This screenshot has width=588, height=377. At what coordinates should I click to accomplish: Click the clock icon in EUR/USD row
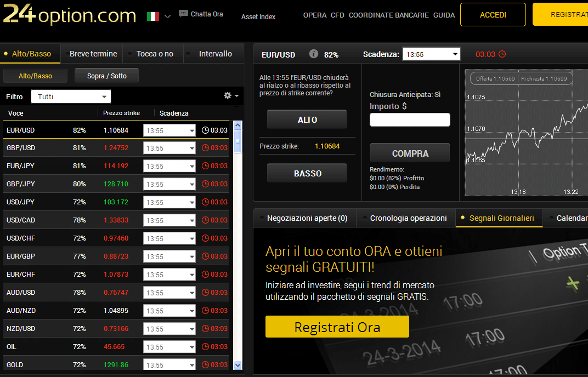tap(205, 130)
